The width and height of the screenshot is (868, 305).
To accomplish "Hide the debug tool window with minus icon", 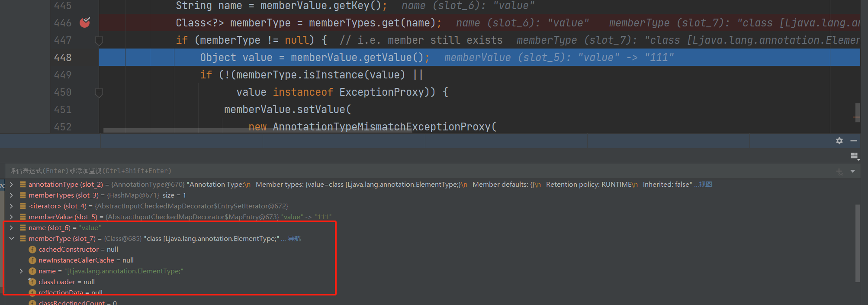I will [853, 141].
